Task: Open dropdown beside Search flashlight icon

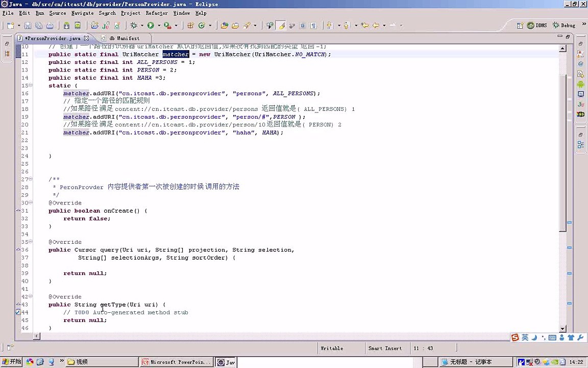Action: pos(255,26)
